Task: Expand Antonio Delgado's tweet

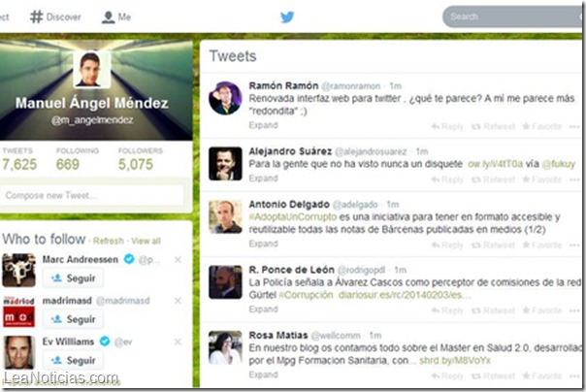Action: (264, 244)
